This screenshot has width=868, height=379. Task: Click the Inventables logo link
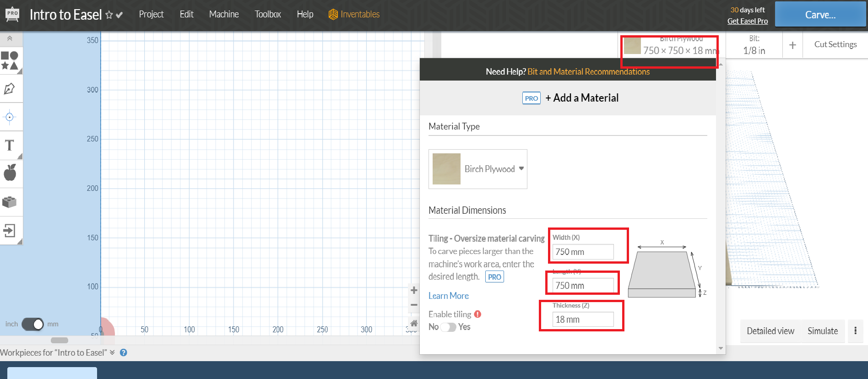354,14
